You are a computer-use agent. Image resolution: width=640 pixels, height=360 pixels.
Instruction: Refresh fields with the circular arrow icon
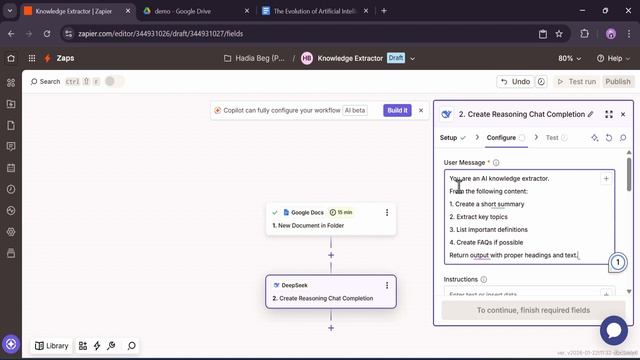coord(609,138)
